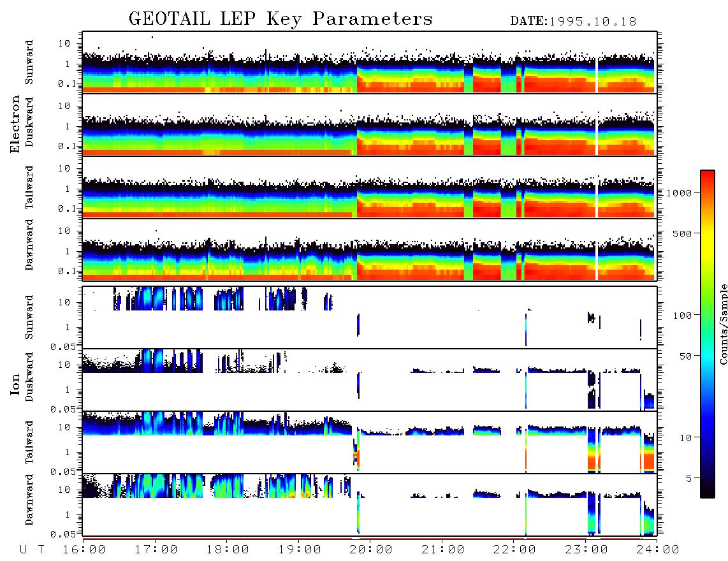728x561 pixels.
Task: Click the '1000' color bar tick label
Action: (680, 193)
